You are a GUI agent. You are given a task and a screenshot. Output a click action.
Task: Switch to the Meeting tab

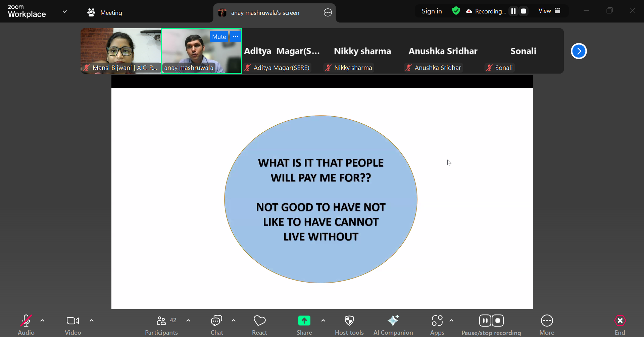pos(105,13)
